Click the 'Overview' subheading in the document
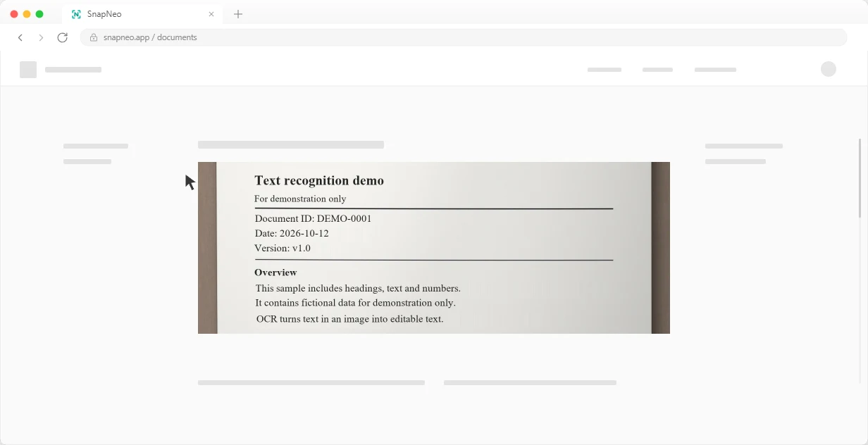 point(275,272)
